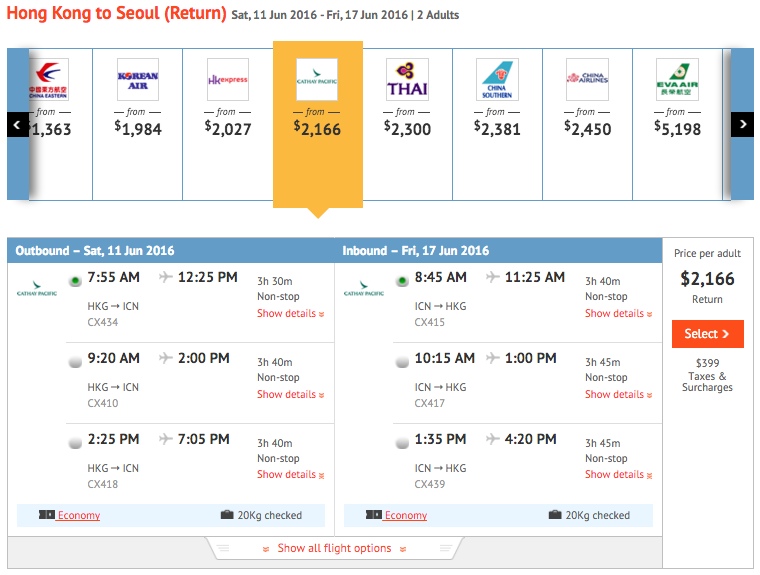760x575 pixels.
Task: Click the previous airlines carousel arrow
Action: pos(18,125)
